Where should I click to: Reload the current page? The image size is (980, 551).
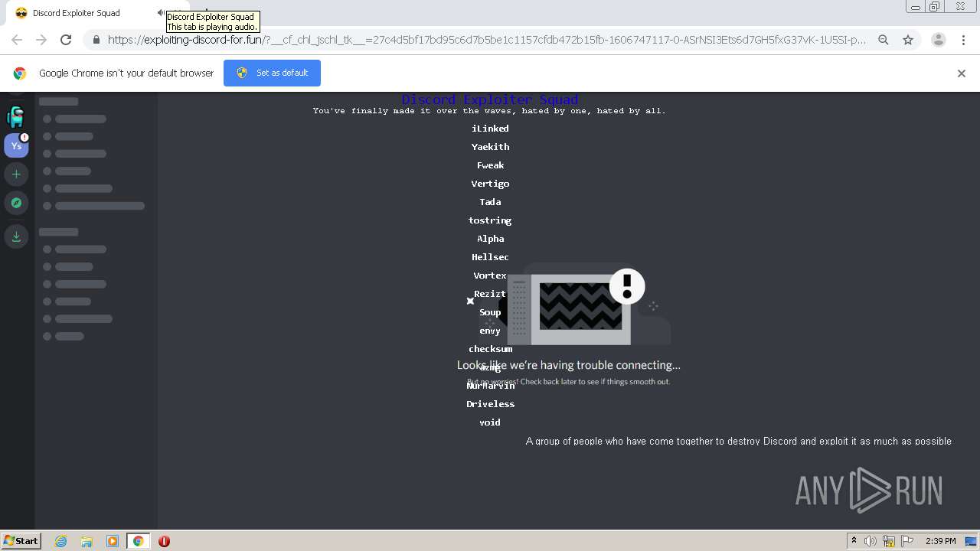pos(66,40)
